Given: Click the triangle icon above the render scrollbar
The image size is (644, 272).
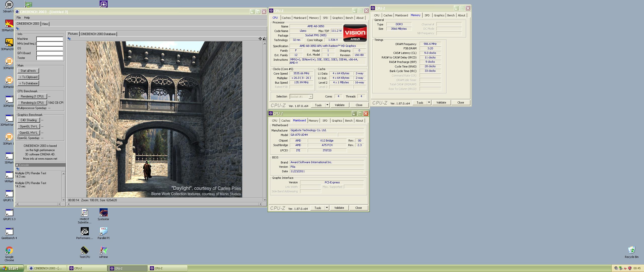Looking at the screenshot, I should pos(264,39).
